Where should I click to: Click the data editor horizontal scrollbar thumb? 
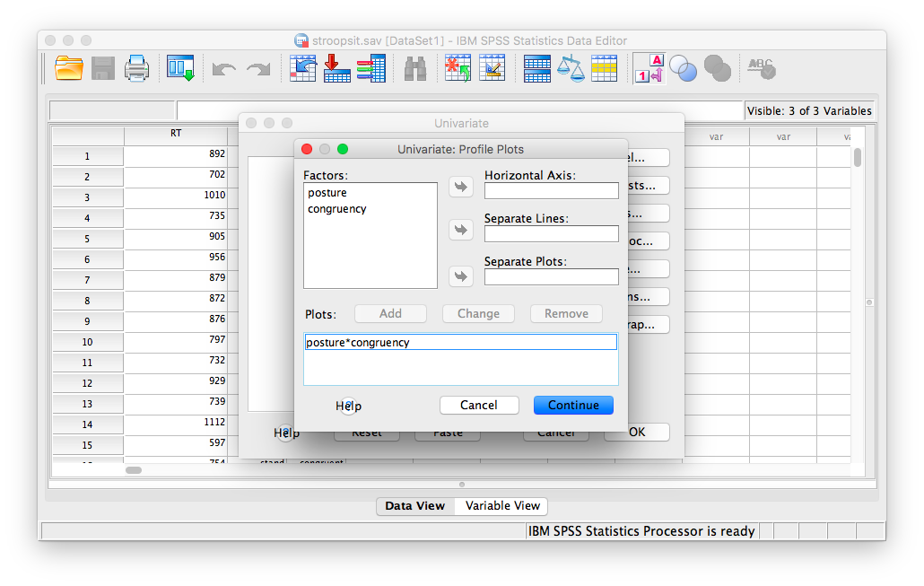pyautogui.click(x=134, y=470)
